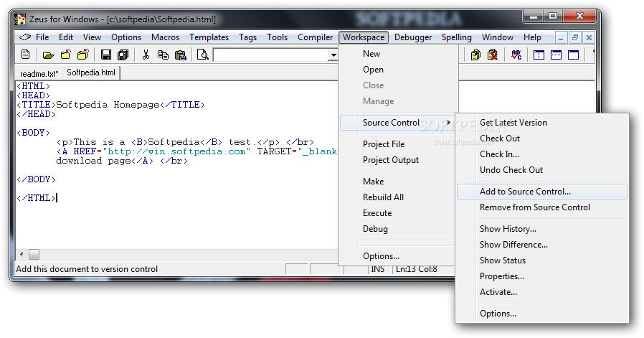Click the save all floppies icon
The width and height of the screenshot is (644, 338).
(123, 55)
